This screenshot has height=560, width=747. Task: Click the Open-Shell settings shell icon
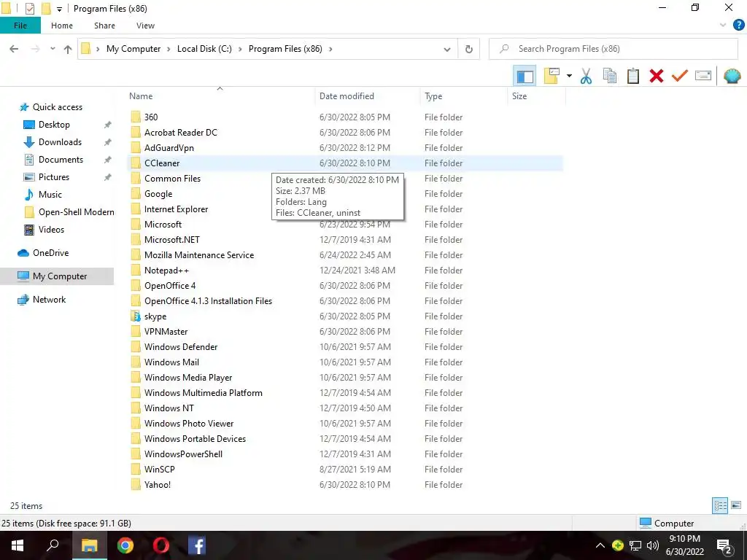732,76
